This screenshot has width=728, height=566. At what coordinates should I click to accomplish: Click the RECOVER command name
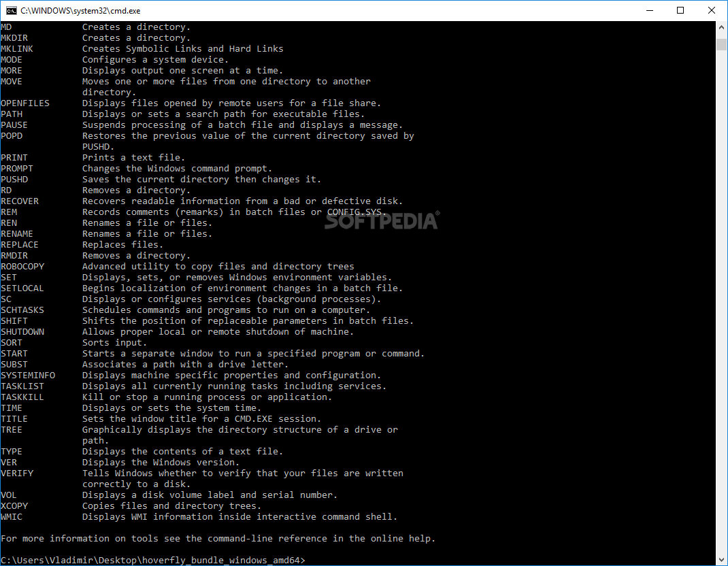pos(20,201)
